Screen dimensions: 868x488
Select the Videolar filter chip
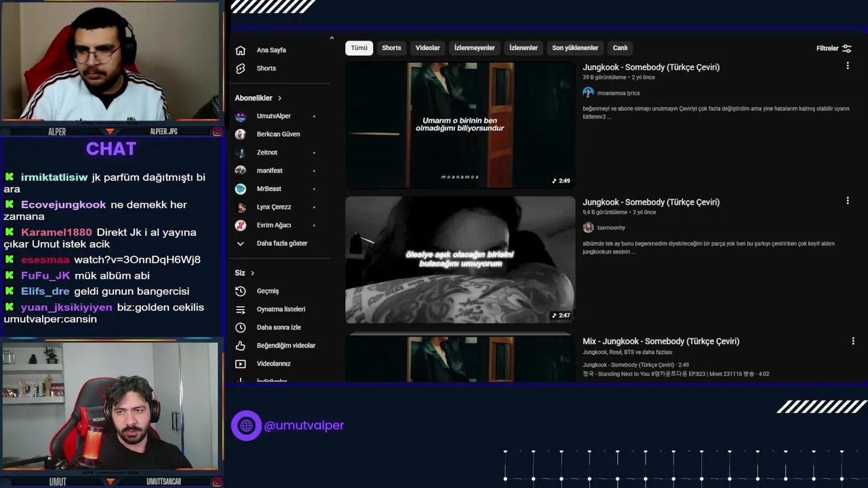coord(427,48)
